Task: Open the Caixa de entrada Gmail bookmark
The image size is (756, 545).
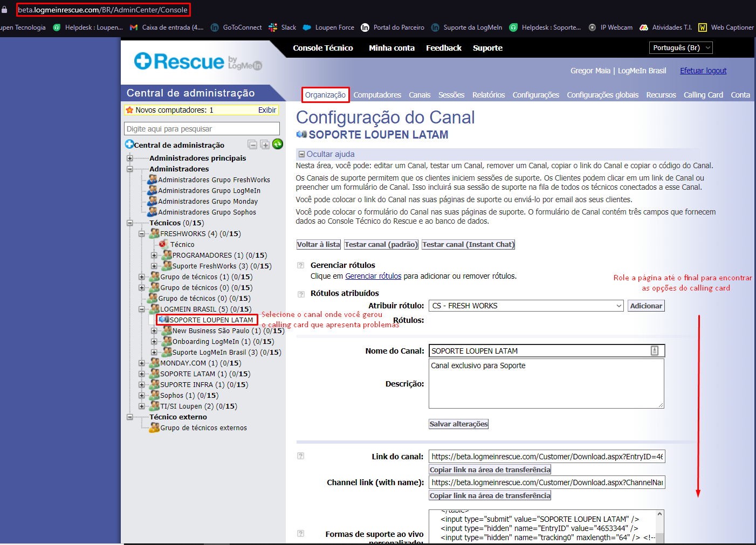Action: (167, 27)
